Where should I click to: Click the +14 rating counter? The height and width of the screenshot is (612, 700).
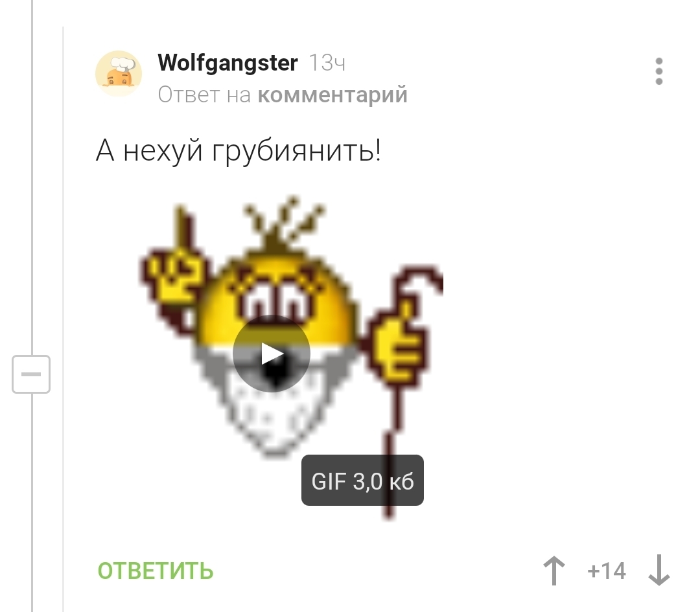click(x=607, y=571)
